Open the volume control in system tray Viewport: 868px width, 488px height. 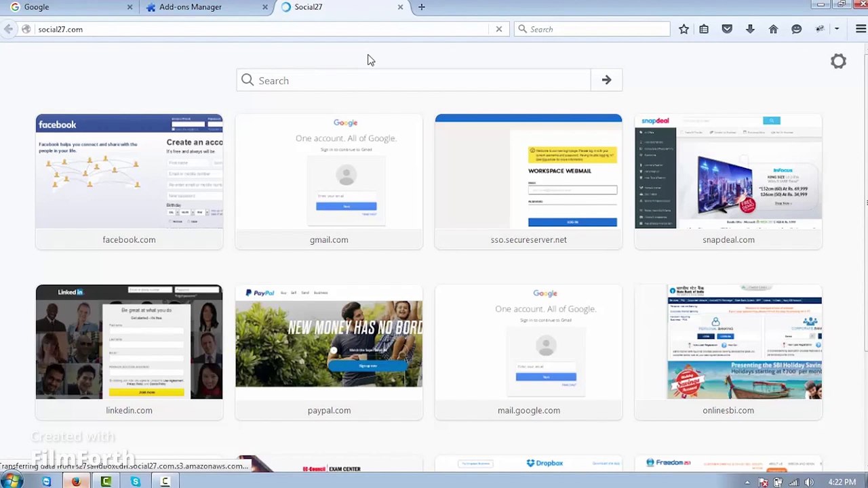pyautogui.click(x=808, y=483)
